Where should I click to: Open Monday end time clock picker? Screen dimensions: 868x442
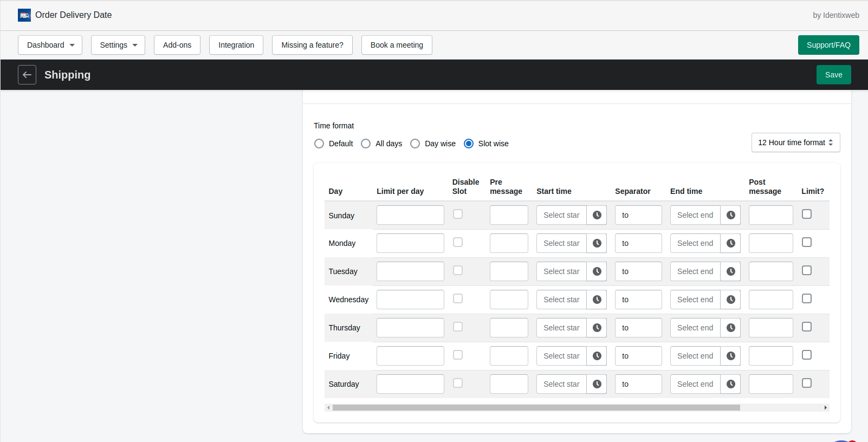[x=730, y=243]
